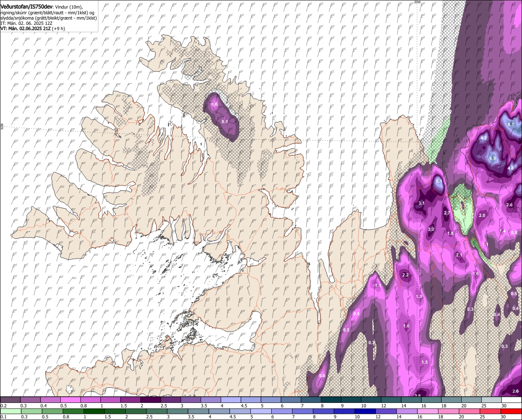Click the 6.7 precipitation value on the map
This screenshot has height=420, width=522.
tap(511, 124)
